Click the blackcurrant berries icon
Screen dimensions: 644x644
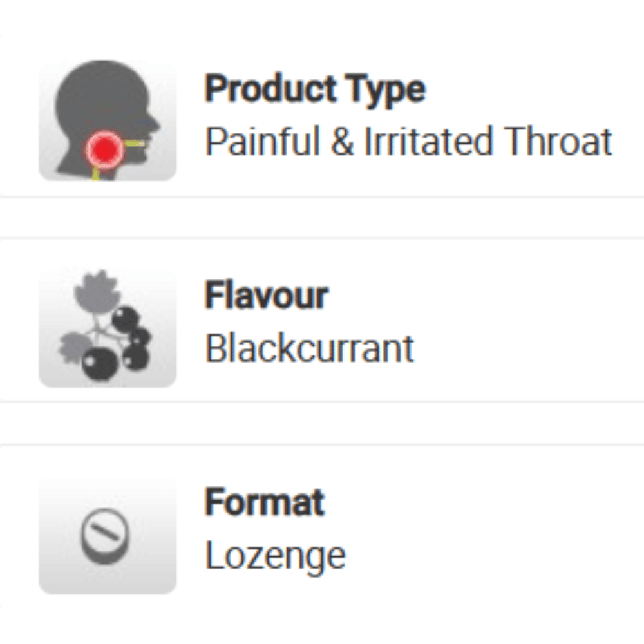click(108, 328)
